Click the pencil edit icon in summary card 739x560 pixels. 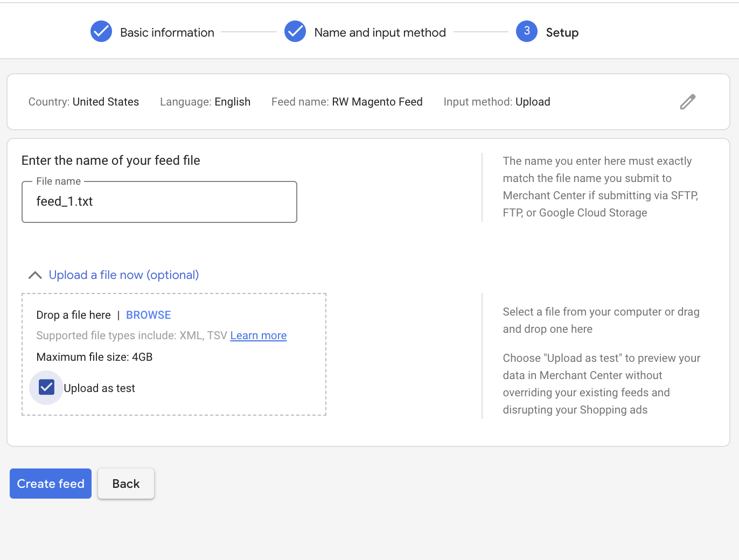point(688,102)
